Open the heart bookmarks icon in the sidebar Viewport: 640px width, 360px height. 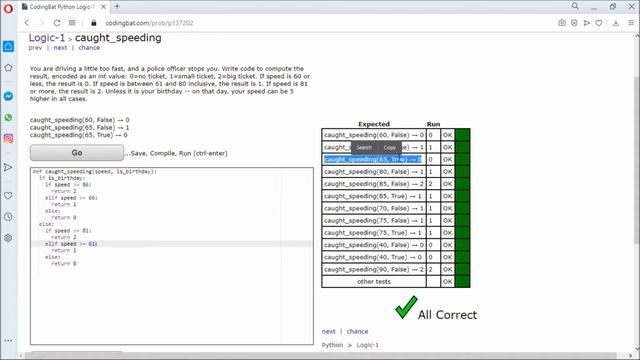[8, 196]
